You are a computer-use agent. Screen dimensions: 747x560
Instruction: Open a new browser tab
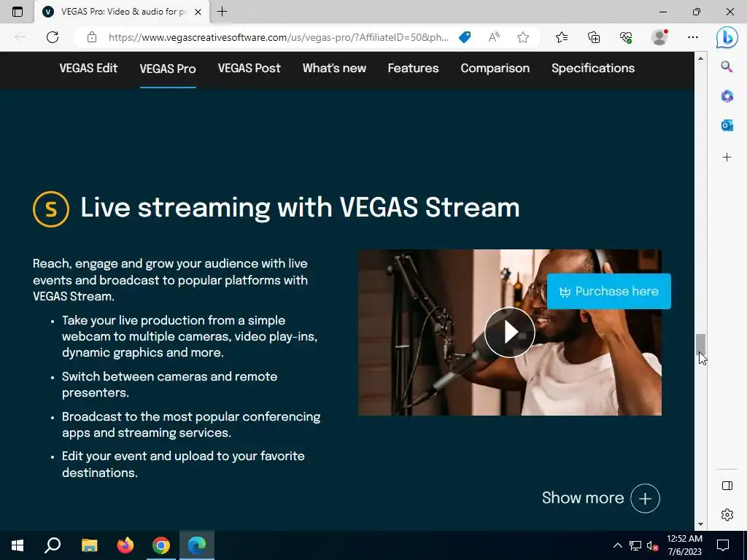click(x=222, y=12)
